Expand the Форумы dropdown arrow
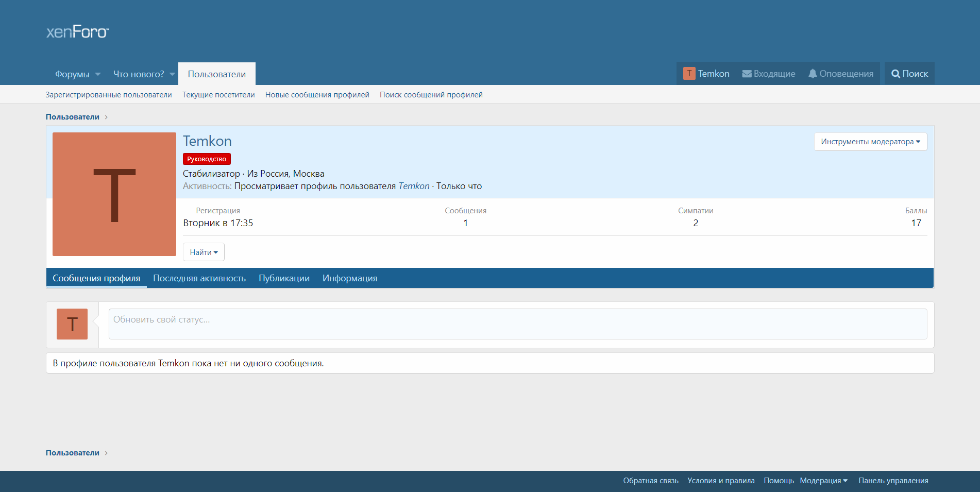Screen dimensions: 980x492 98,74
